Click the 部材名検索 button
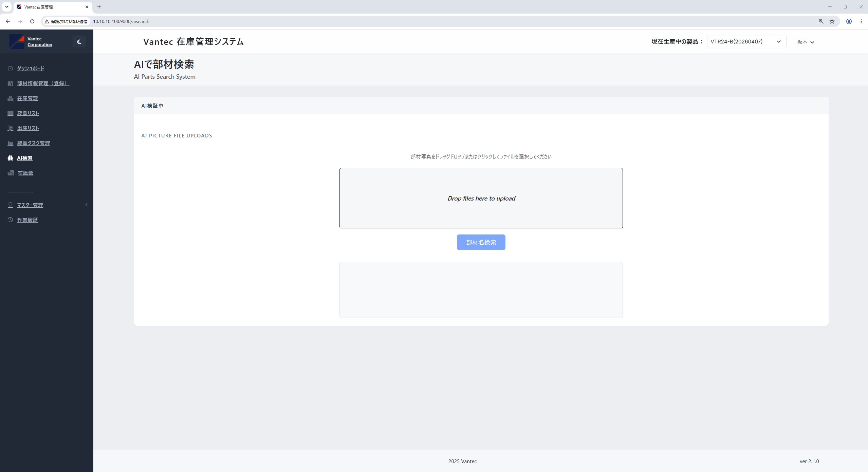Viewport: 868px width, 472px height. point(481,242)
